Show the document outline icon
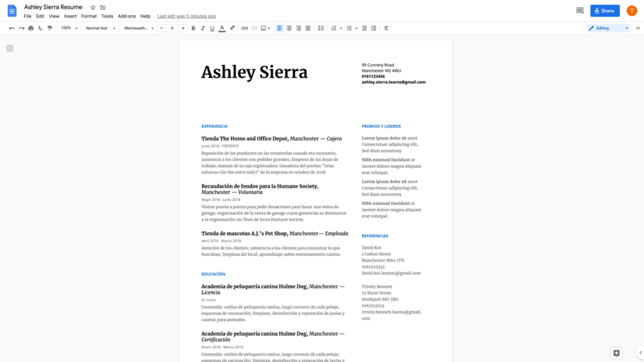The height and width of the screenshot is (362, 644). pos(9,48)
